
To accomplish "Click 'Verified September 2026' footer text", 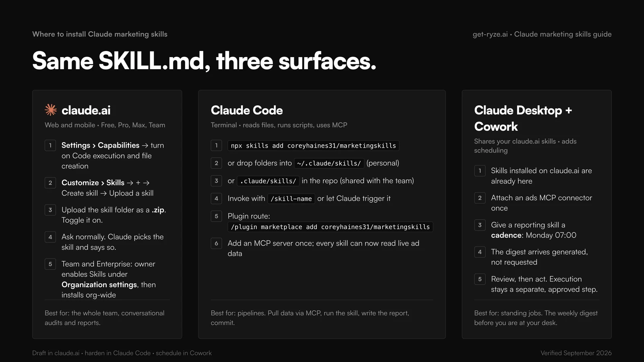I will 576,353.
